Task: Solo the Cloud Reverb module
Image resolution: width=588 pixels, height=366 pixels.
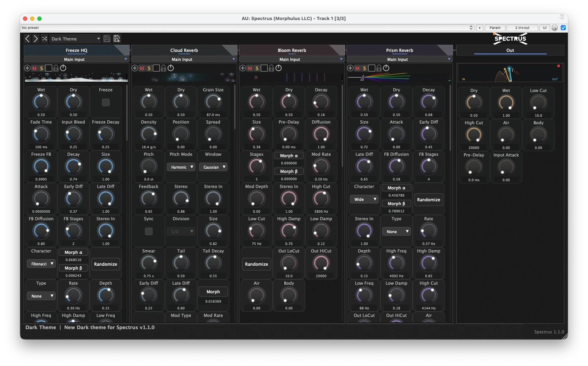Action: 149,68
